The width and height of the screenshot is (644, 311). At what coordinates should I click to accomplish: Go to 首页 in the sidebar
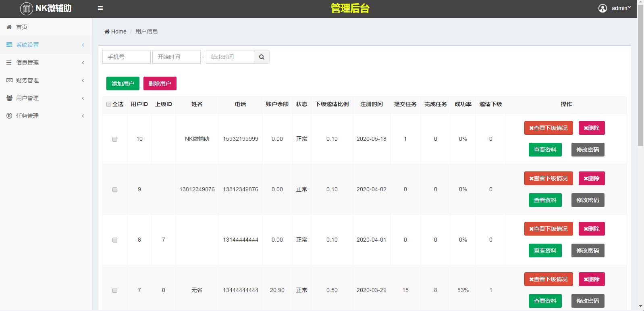click(x=22, y=27)
